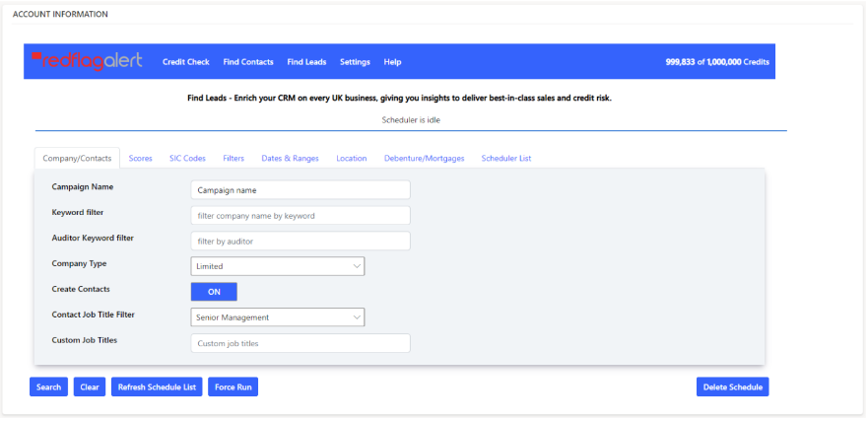Toggle the Create Contacts ON switch
Viewport: 868px width, 421px height.
pyautogui.click(x=214, y=292)
